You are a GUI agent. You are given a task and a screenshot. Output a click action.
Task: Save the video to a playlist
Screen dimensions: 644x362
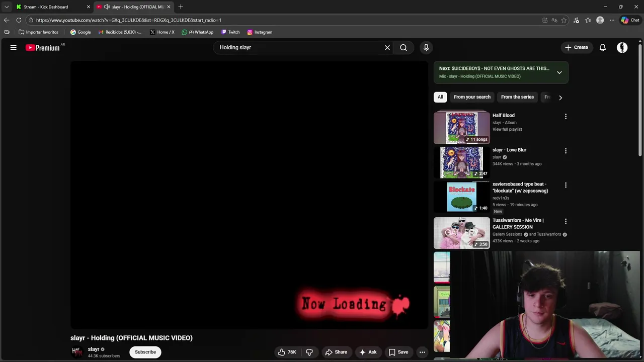(x=398, y=352)
